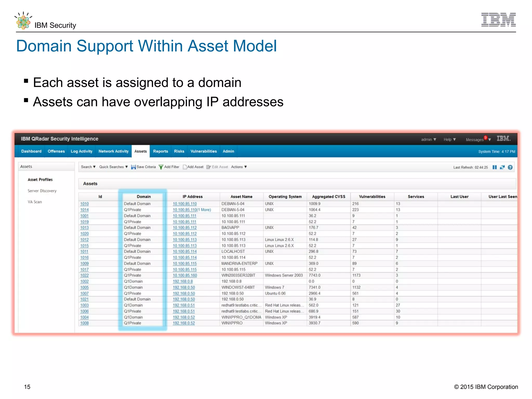This screenshot has width=532, height=399.
Task: Open the blue help question icon
Action: (510, 167)
